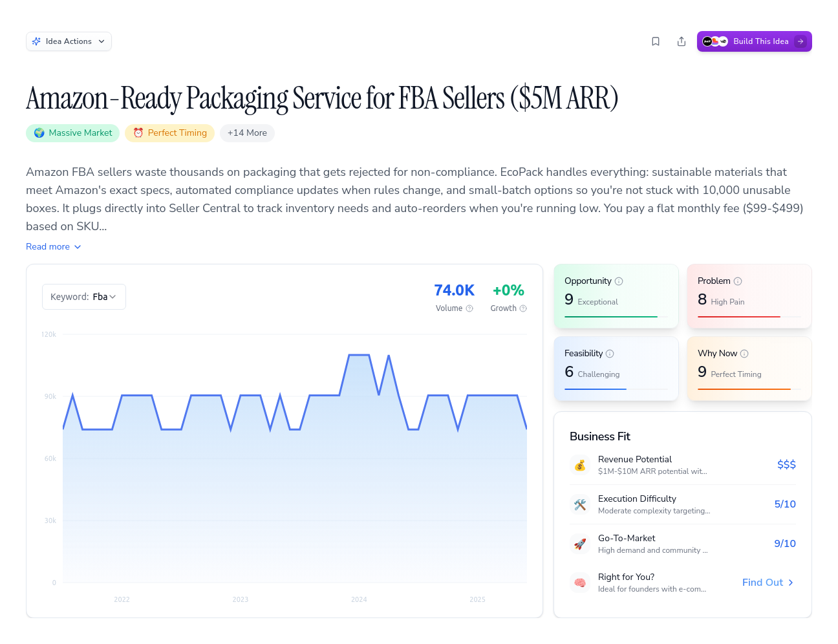Click the Opportunity green progress bar
This screenshot has width=838, height=644.
tap(611, 317)
